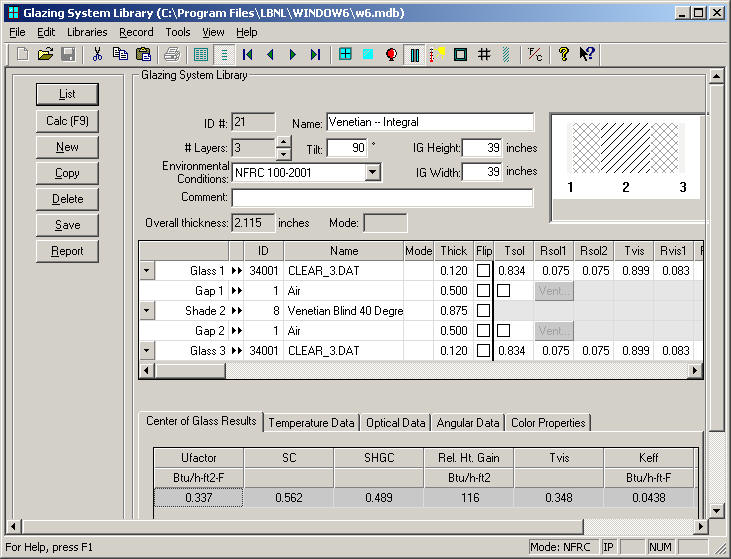Increase the number of layers with up arrow
This screenshot has height=559, width=731.
click(283, 142)
